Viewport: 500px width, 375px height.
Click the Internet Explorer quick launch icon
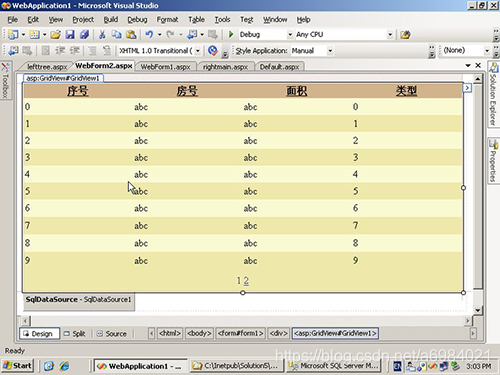click(x=64, y=366)
